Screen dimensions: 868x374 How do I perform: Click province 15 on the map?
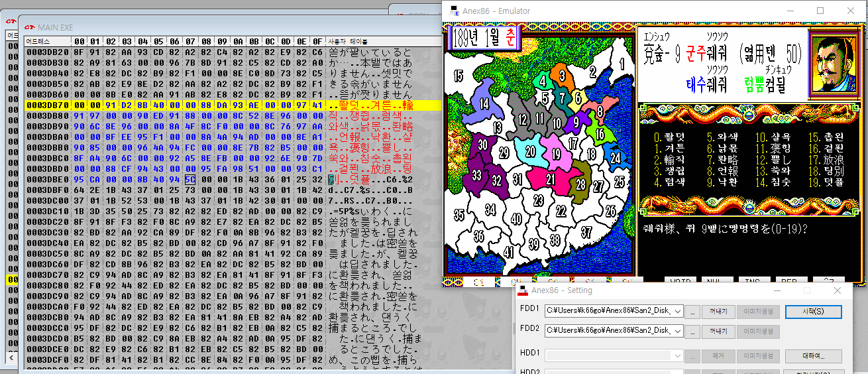459,76
